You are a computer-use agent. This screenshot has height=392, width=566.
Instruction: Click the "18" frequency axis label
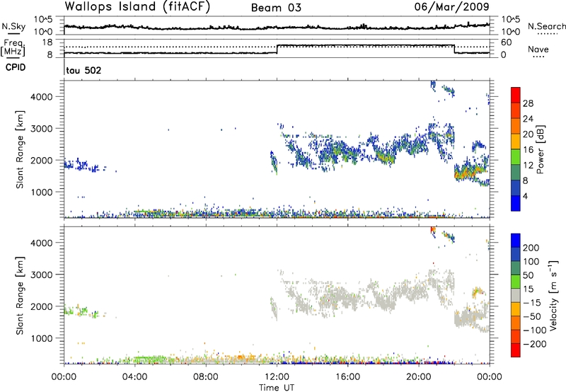pyautogui.click(x=47, y=42)
